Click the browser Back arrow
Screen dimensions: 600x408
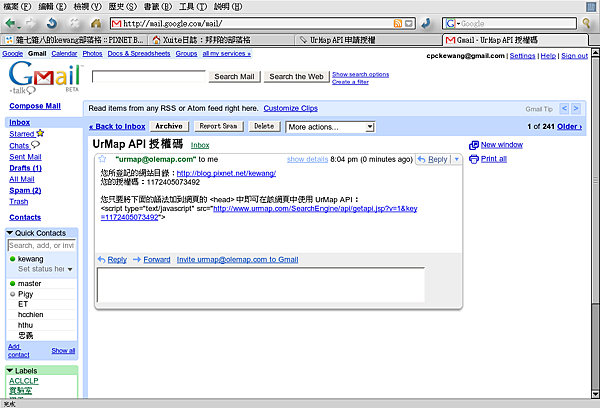pyautogui.click(x=11, y=24)
